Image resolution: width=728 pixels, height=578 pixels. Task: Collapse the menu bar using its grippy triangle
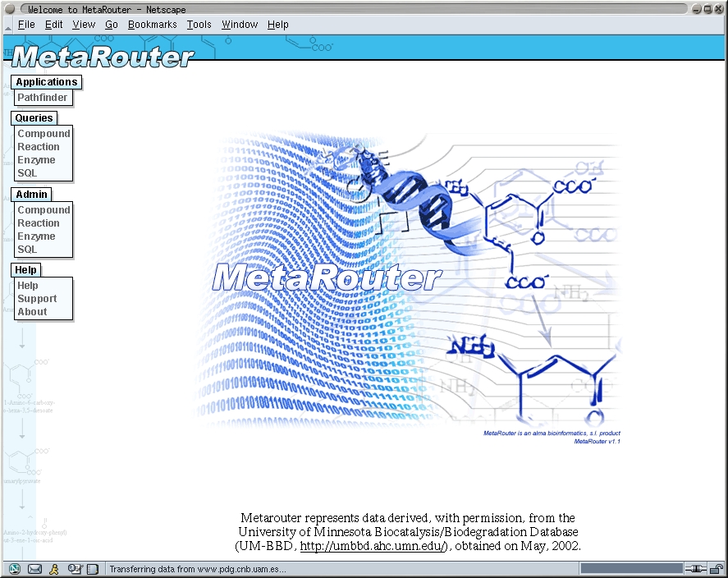pos(8,28)
